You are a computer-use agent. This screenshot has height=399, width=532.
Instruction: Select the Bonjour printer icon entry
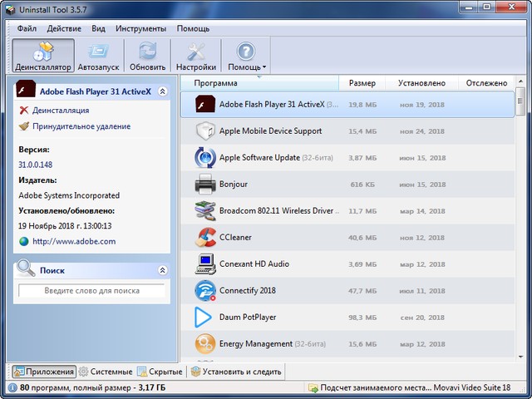click(233, 185)
